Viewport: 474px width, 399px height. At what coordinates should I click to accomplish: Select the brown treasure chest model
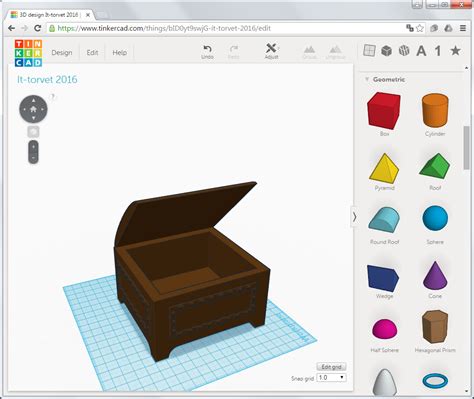coord(192,272)
